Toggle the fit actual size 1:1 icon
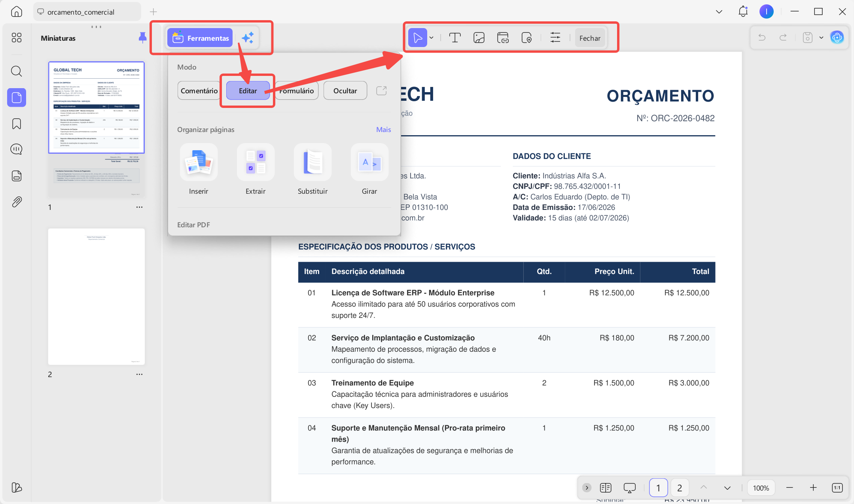Image resolution: width=854 pixels, height=504 pixels. coord(837,488)
